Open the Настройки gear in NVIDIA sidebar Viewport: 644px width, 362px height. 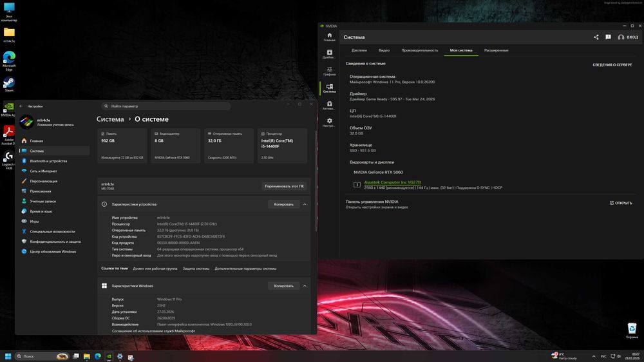coord(329,123)
